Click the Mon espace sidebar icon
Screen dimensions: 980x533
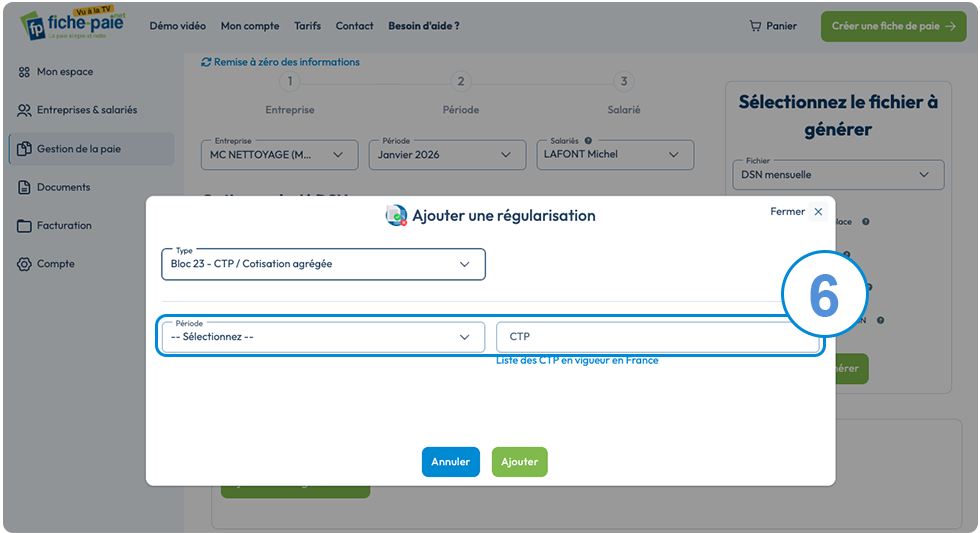click(24, 72)
